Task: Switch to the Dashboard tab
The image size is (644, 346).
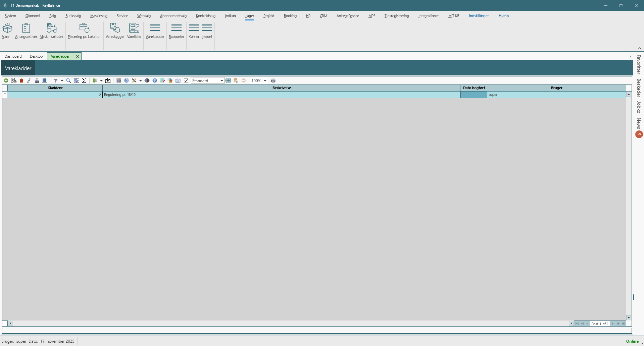Action: pyautogui.click(x=13, y=56)
